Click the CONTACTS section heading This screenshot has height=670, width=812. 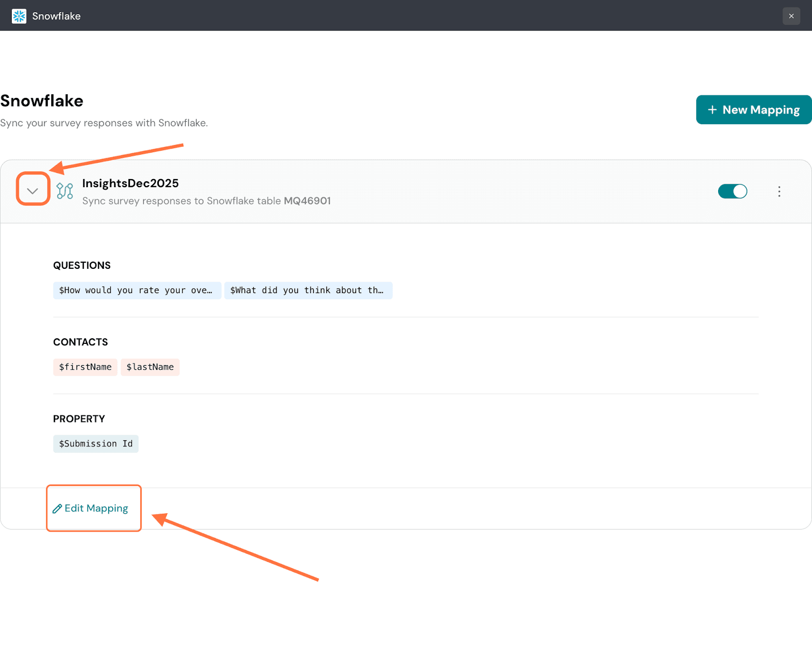81,342
